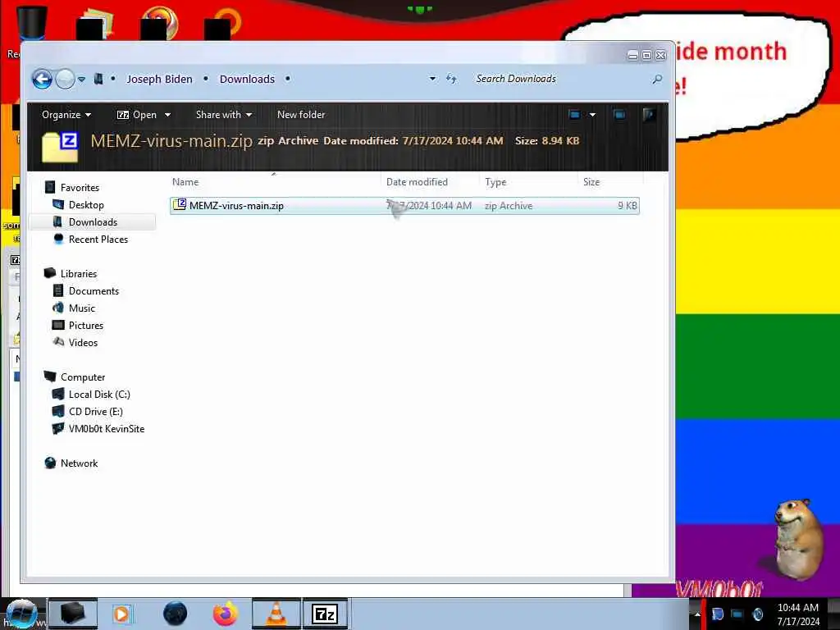Open Local Disk (C:)
Image resolution: width=840 pixels, height=630 pixels.
coord(99,395)
